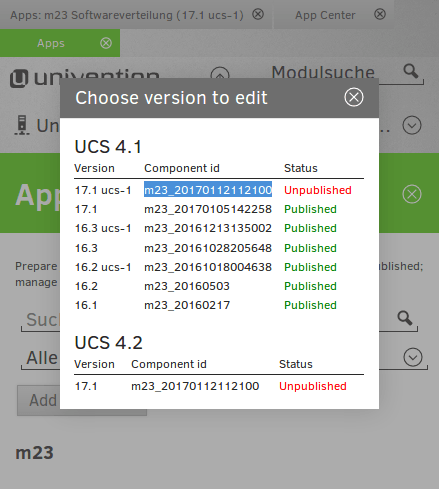Select the Apps tab
Screen dimensions: 439x489
coord(51,43)
